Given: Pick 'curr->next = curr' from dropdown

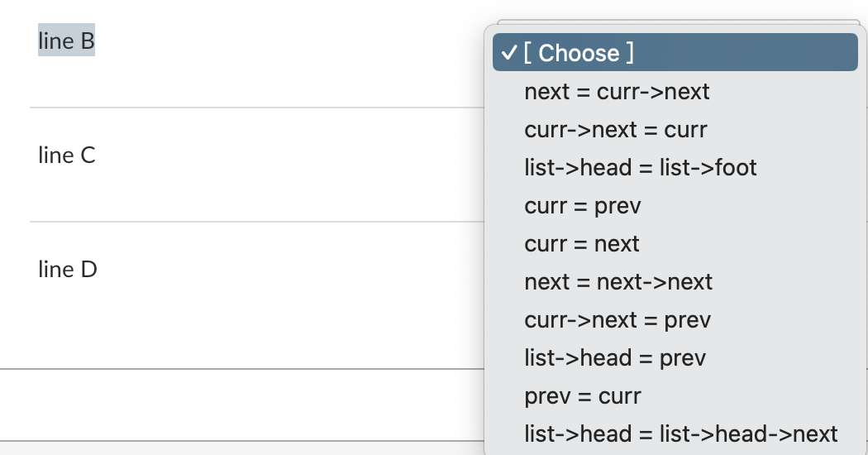Looking at the screenshot, I should [x=675, y=130].
